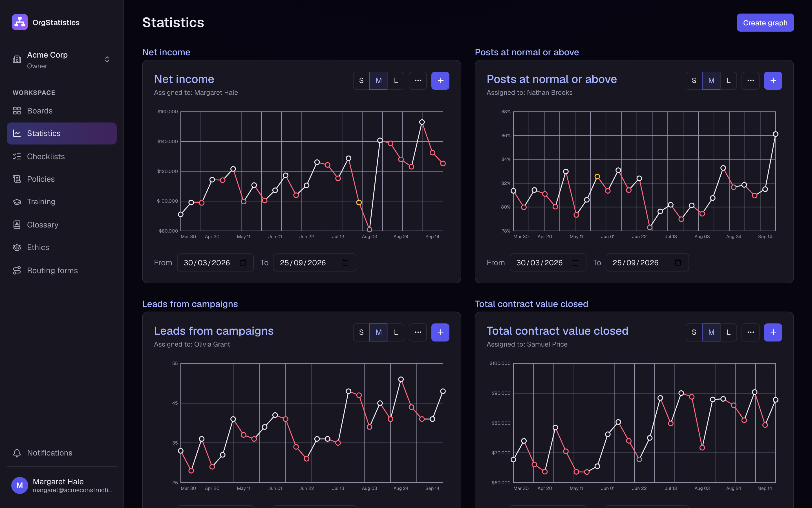Open more options for Total contract value closed
Viewport: 812px width, 508px height.
point(751,332)
